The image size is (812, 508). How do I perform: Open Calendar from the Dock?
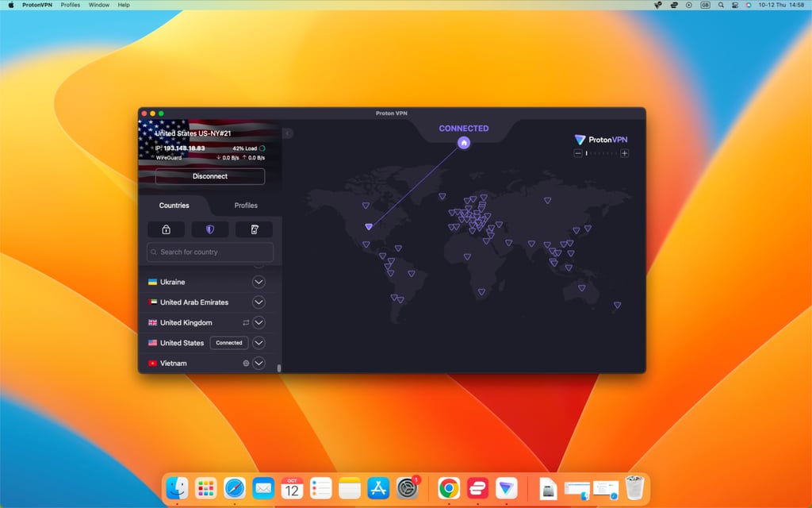292,488
